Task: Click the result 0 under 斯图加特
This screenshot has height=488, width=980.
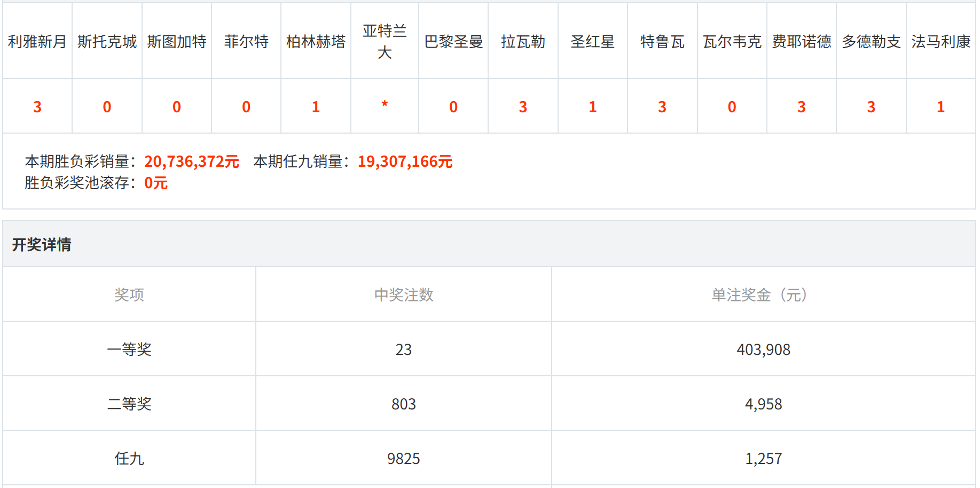Action: pyautogui.click(x=177, y=107)
